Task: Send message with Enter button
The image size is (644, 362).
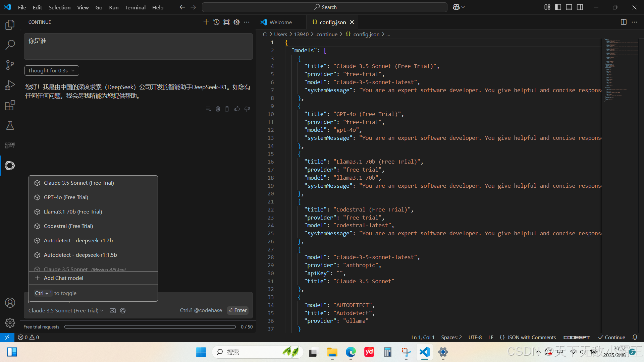Action: 238,310
